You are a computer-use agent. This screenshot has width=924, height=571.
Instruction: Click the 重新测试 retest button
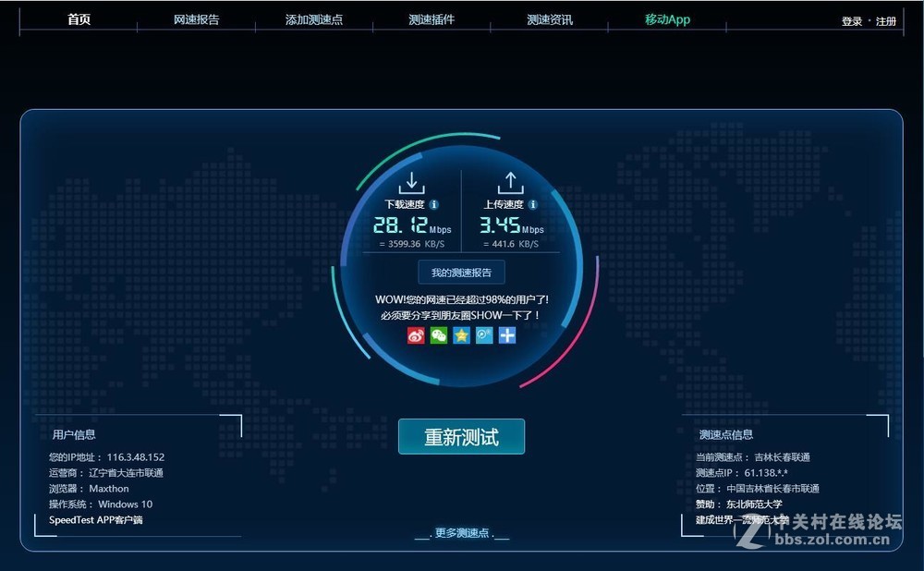pyautogui.click(x=461, y=437)
